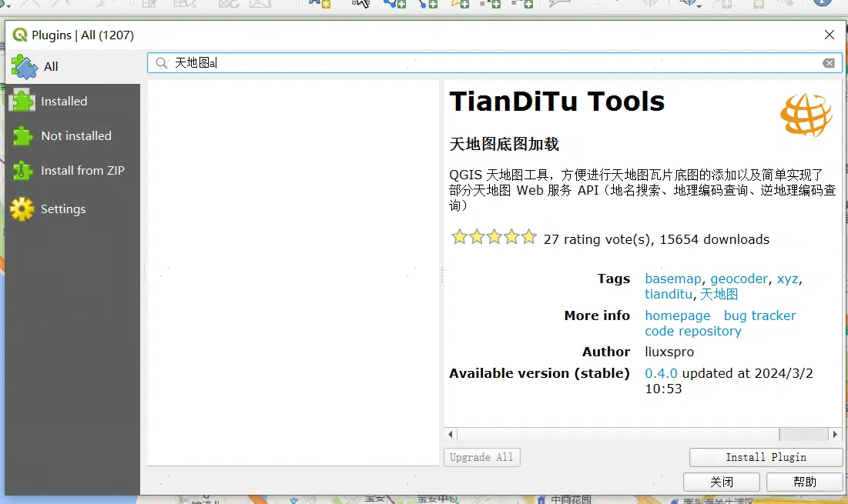The image size is (848, 504).
Task: Click the 天地图底图加载 subtitle
Action: coord(504,144)
